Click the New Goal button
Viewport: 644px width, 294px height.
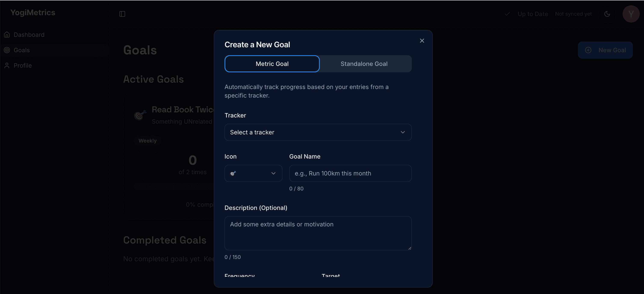point(605,50)
